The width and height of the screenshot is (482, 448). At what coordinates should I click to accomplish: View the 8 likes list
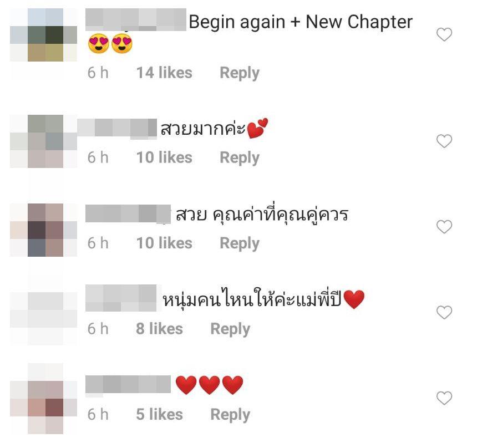[159, 329]
